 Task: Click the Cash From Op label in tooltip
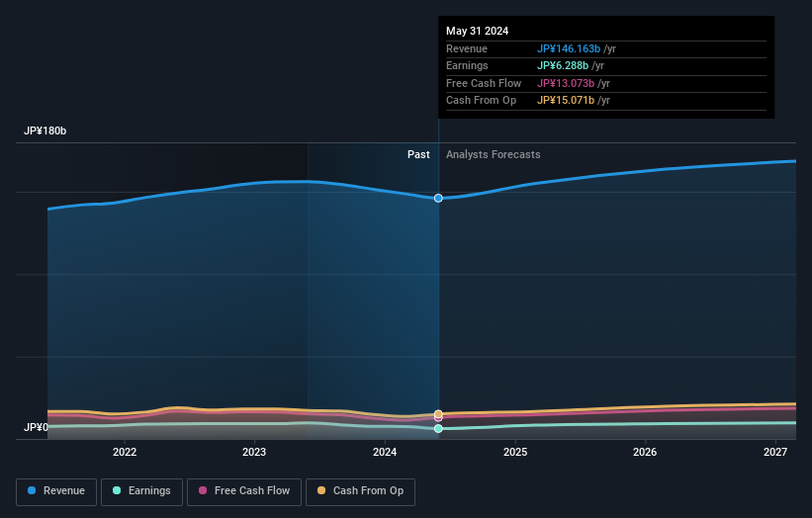coord(481,101)
